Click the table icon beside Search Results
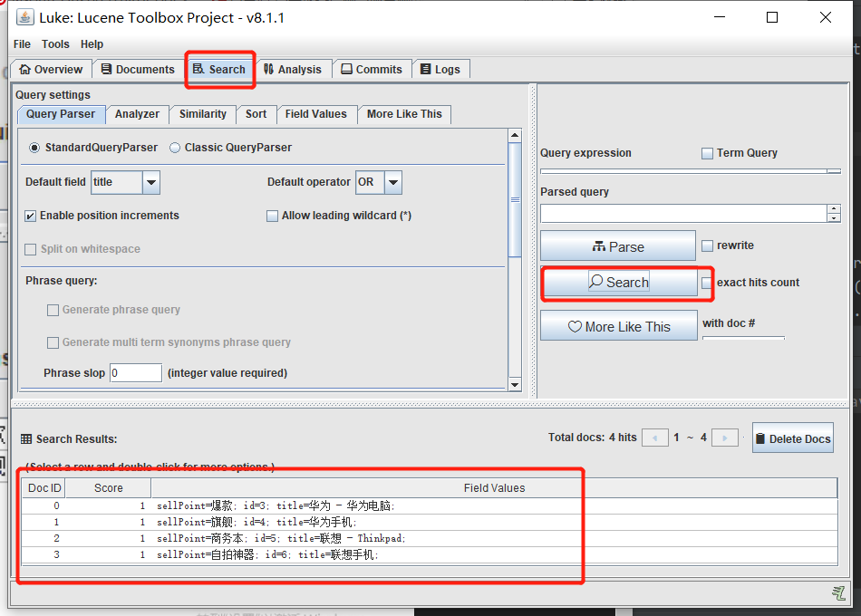This screenshot has height=616, width=861. 26,439
